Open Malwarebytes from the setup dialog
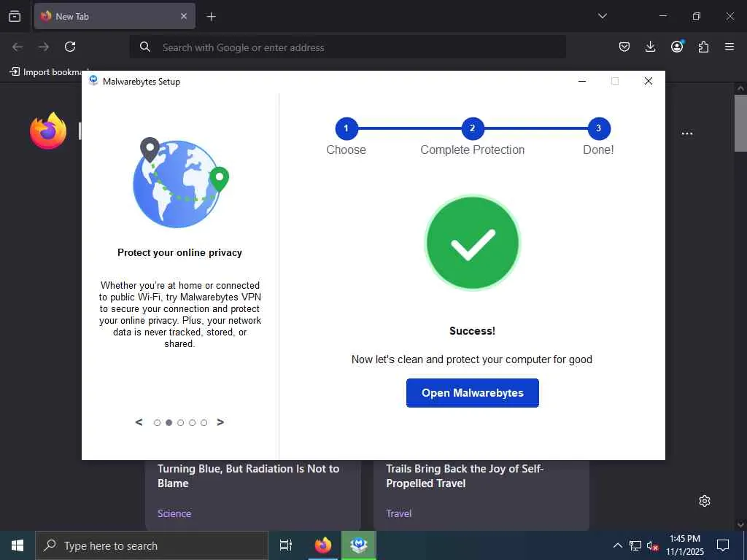This screenshot has width=747, height=560. tap(472, 393)
